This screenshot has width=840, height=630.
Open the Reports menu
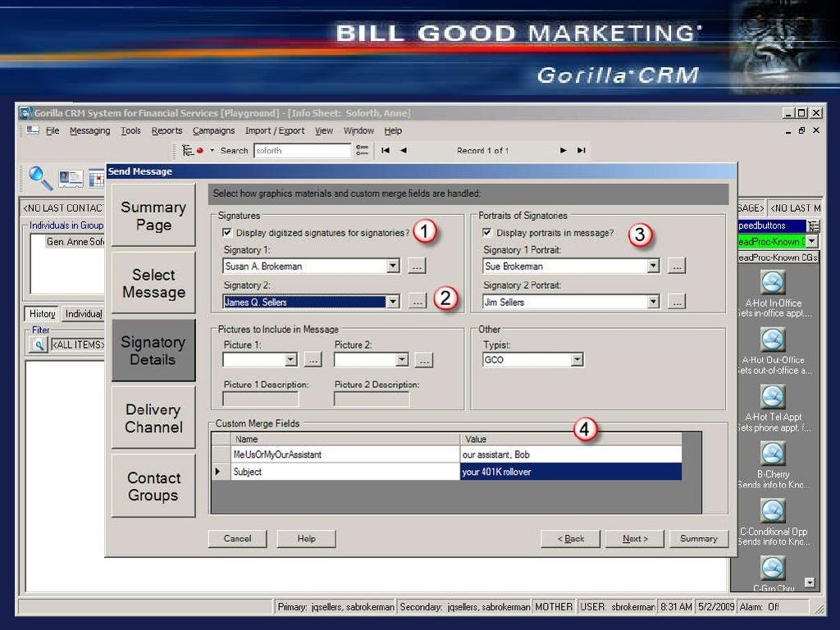coord(167,130)
